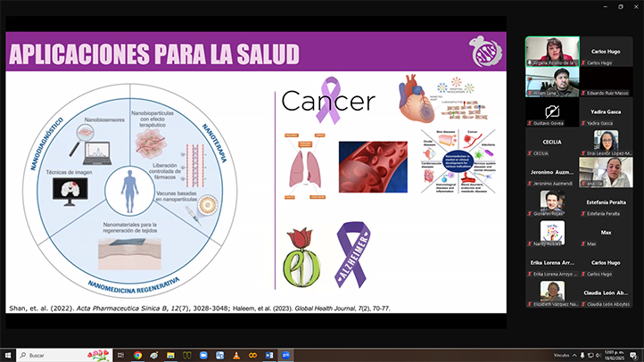Select the Erika Lorena Arroyo tile
Viewport: 644px width, 362px height.
click(552, 263)
